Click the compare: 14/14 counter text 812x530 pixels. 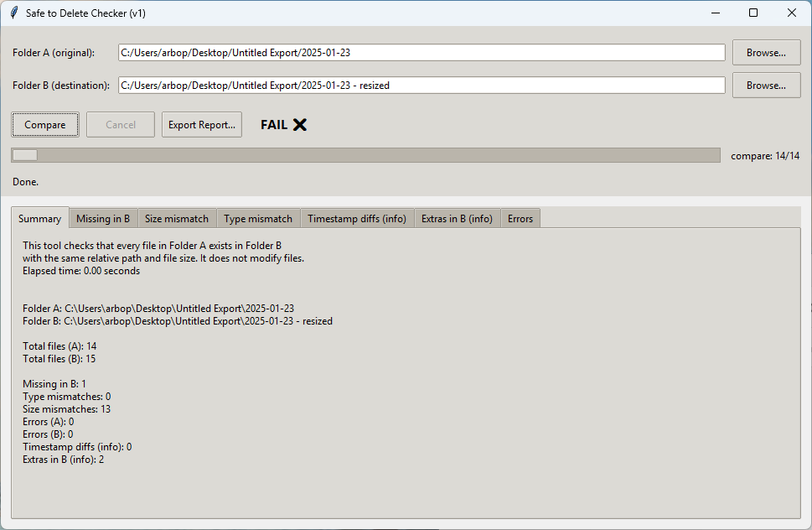764,155
